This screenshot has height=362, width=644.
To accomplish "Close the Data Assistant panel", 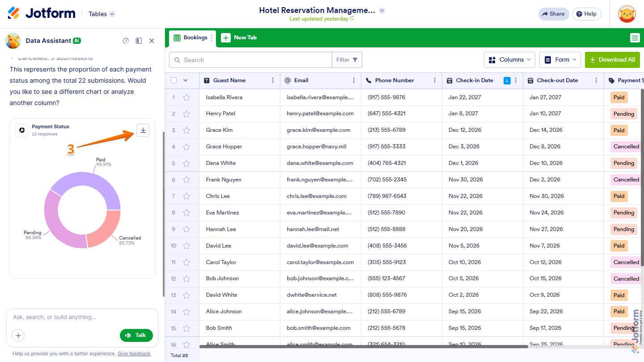I will [152, 41].
